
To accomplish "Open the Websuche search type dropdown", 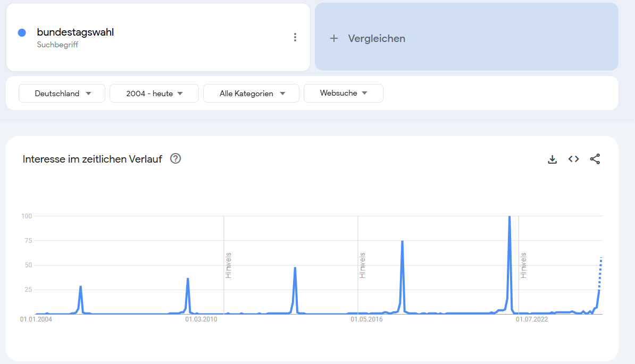I will point(343,93).
